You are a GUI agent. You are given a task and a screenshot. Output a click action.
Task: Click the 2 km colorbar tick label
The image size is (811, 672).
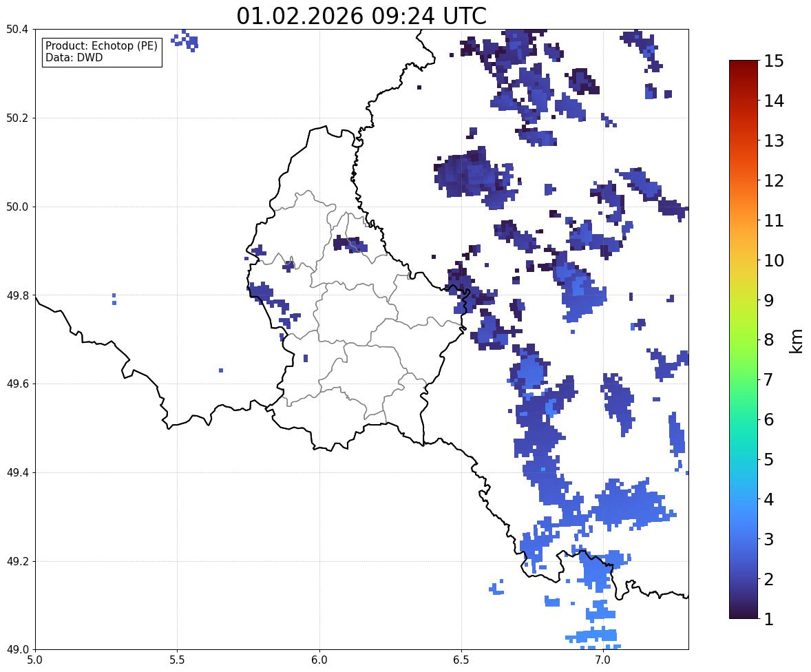(x=769, y=579)
